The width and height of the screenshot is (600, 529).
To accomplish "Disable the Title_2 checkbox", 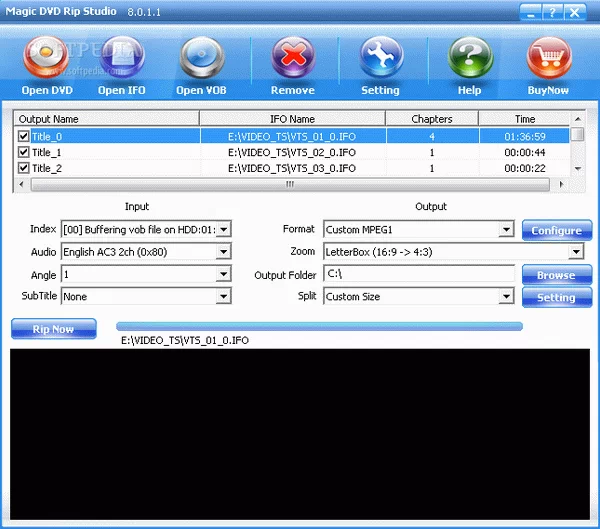I will coord(24,168).
